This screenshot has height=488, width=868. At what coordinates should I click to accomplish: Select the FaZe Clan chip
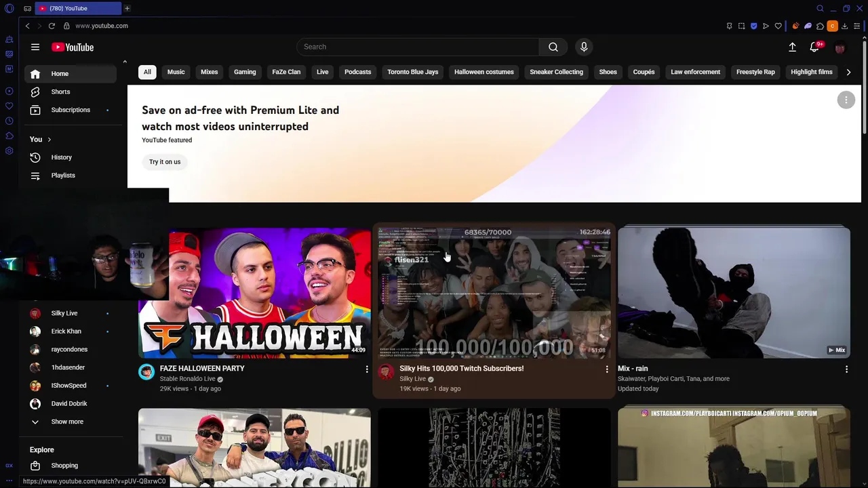[x=286, y=72]
